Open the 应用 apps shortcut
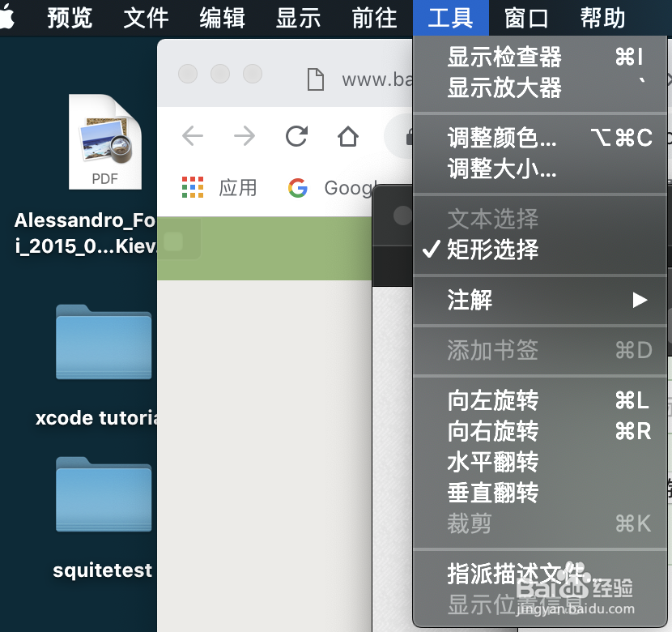The height and width of the screenshot is (632, 672). point(219,188)
